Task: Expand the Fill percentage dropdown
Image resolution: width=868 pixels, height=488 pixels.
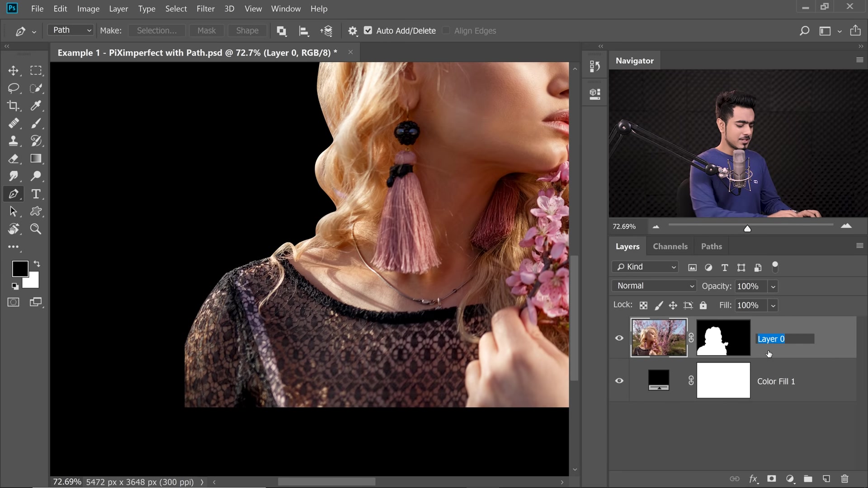Action: click(773, 305)
